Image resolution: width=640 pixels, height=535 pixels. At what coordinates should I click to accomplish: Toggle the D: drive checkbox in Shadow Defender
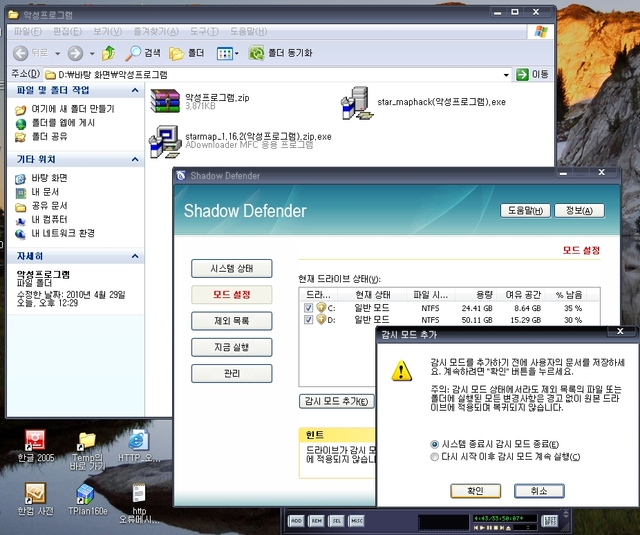pyautogui.click(x=309, y=320)
